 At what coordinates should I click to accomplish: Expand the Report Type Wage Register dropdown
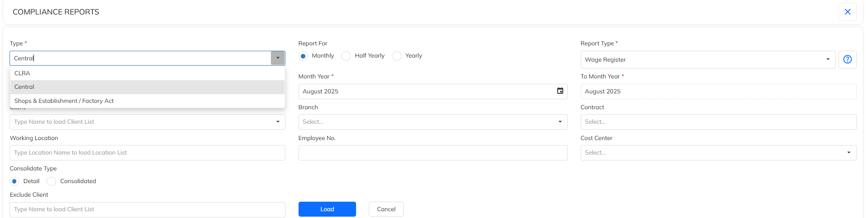point(828,59)
